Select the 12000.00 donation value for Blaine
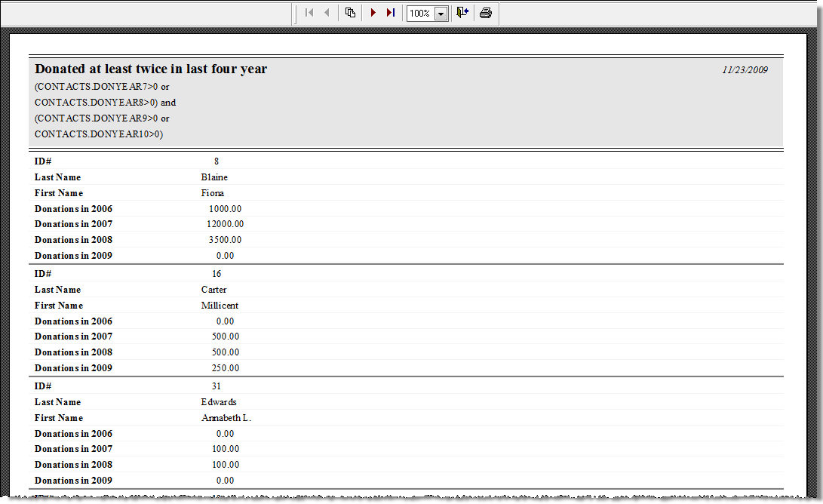Image resolution: width=823 pixels, height=504 pixels. [x=224, y=224]
